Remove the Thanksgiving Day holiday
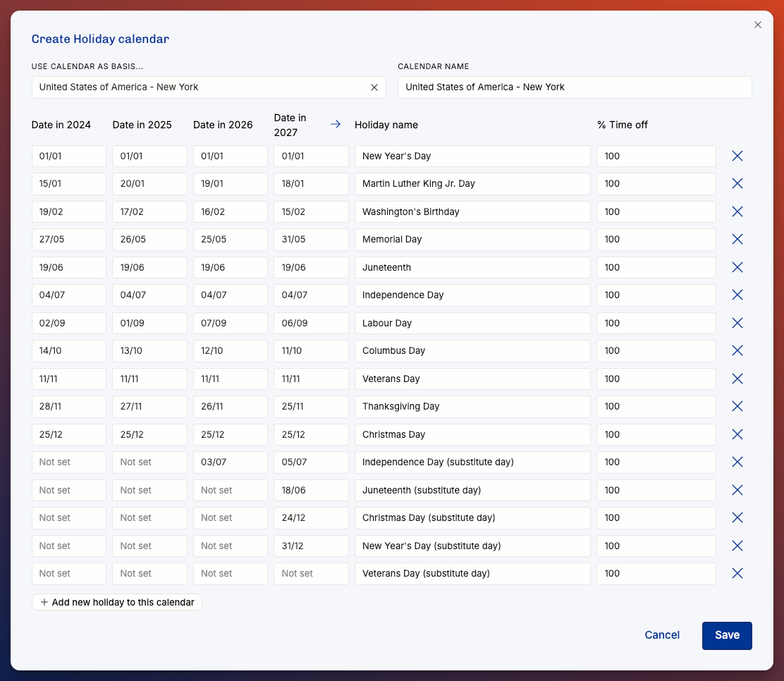784x681 pixels. [x=737, y=407]
